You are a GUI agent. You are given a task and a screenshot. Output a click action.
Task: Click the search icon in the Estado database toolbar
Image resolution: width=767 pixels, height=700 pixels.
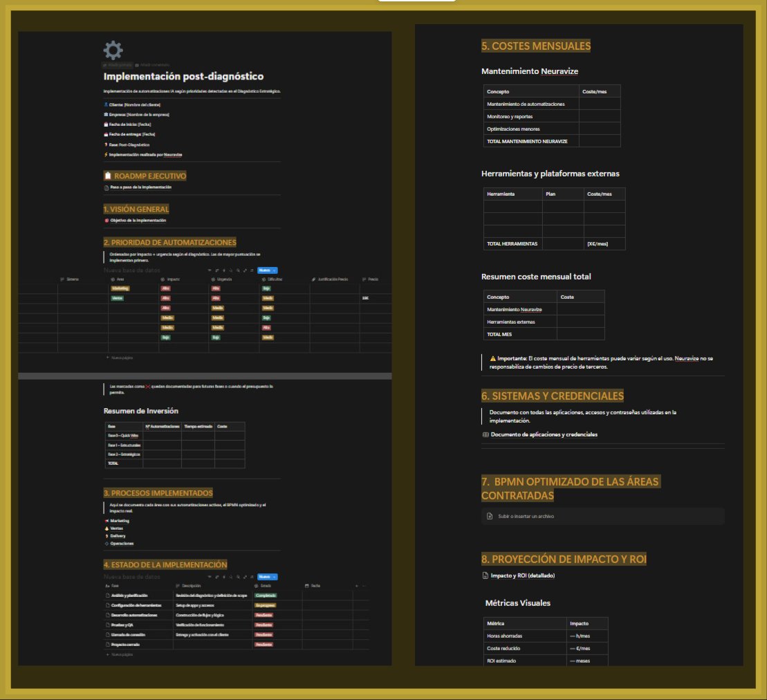tap(238, 577)
